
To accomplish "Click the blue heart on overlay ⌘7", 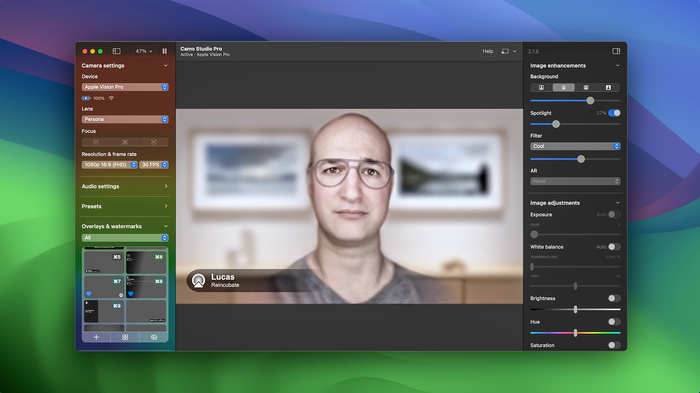I will 88,294.
